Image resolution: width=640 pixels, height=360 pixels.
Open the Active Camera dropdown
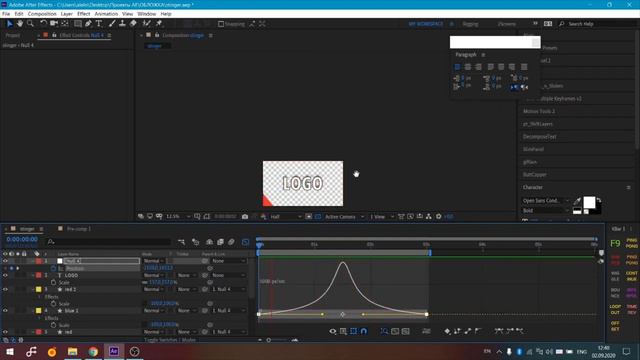click(344, 217)
